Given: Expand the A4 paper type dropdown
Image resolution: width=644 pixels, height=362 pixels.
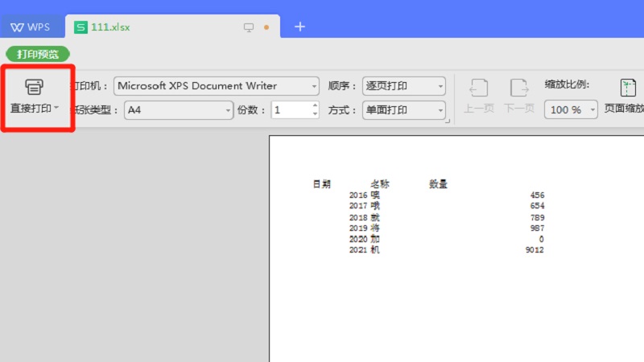Looking at the screenshot, I should click(x=227, y=110).
